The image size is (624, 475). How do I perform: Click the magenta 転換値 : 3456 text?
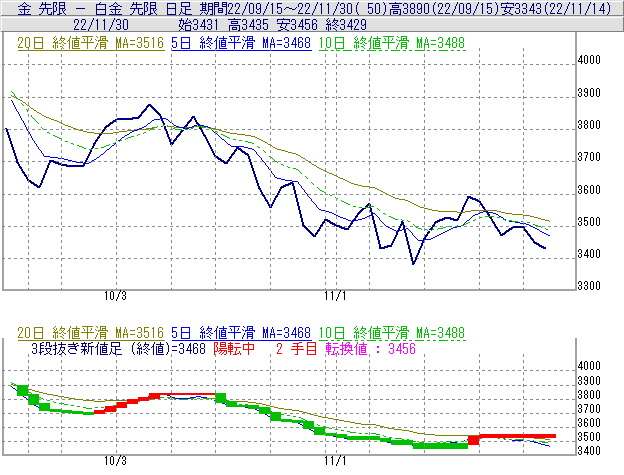(x=370, y=349)
